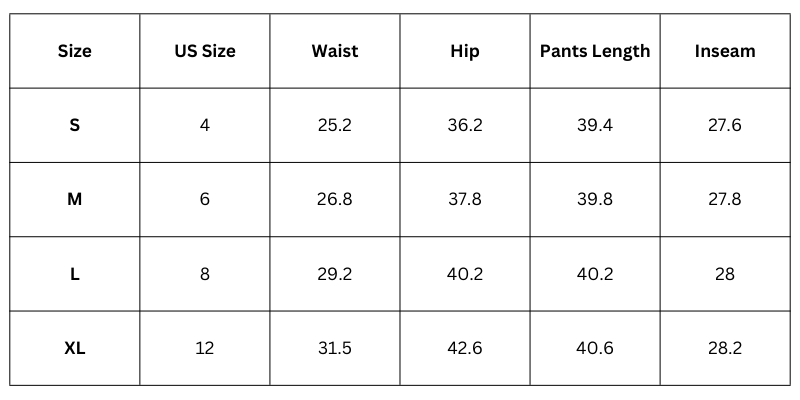Image resolution: width=800 pixels, height=400 pixels.
Task: Select the Waist column header
Action: point(334,51)
